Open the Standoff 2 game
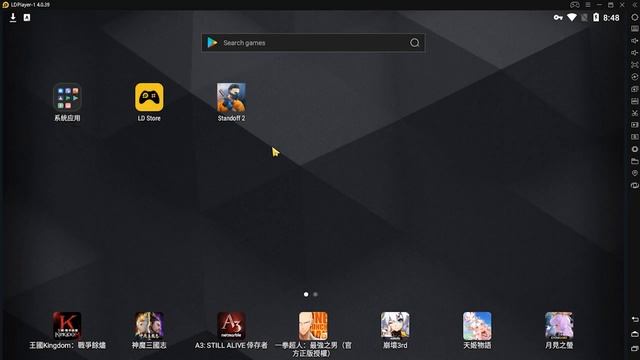This screenshot has height=360, width=640. [x=231, y=98]
